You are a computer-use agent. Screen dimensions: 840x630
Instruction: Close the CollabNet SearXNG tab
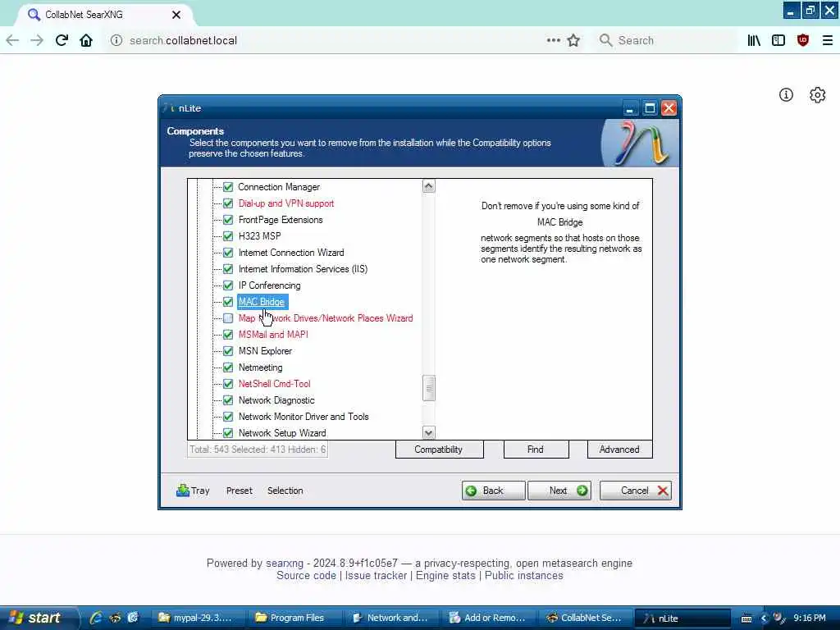176,15
